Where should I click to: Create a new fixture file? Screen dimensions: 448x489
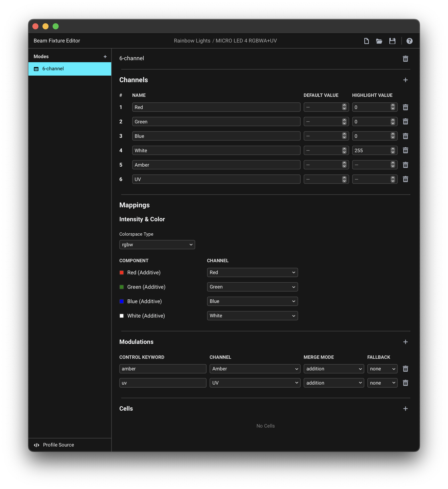366,41
